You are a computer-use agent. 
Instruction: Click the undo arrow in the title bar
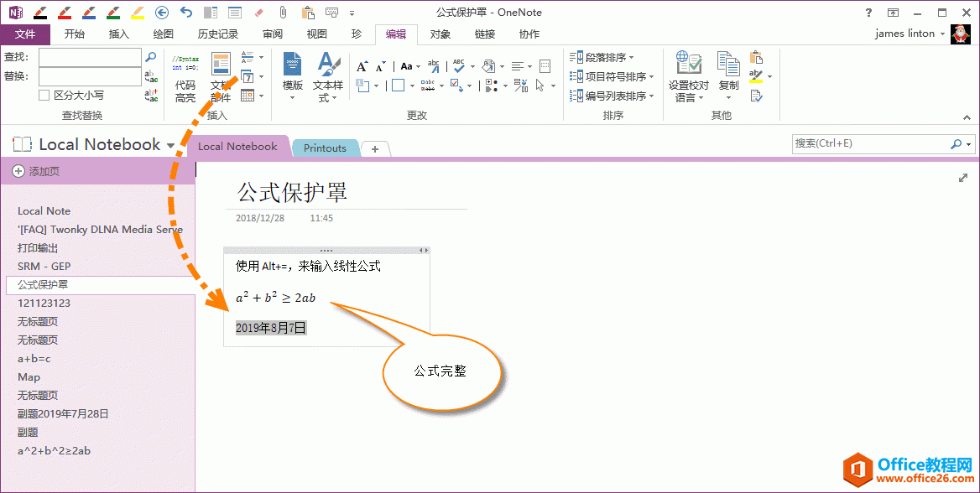point(186,13)
